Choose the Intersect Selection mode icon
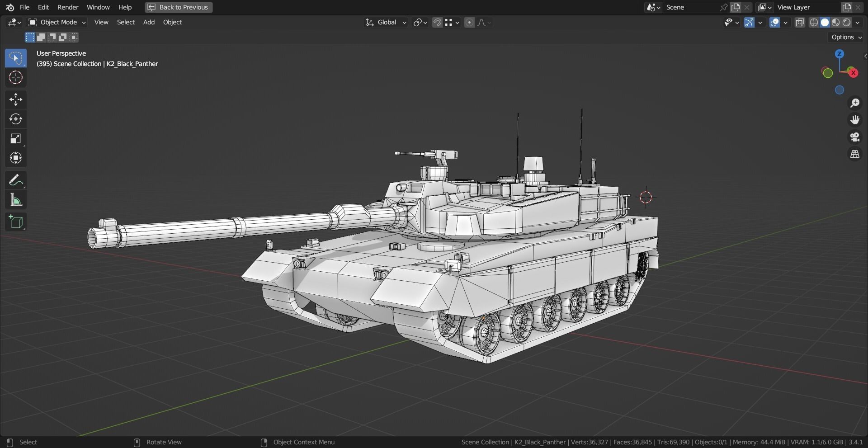Image resolution: width=868 pixels, height=448 pixels. pyautogui.click(x=74, y=37)
